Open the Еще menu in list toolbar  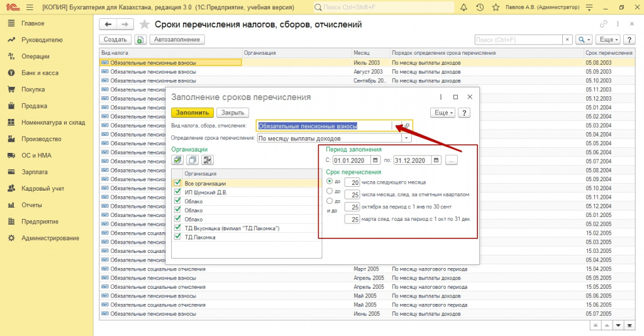[609, 40]
